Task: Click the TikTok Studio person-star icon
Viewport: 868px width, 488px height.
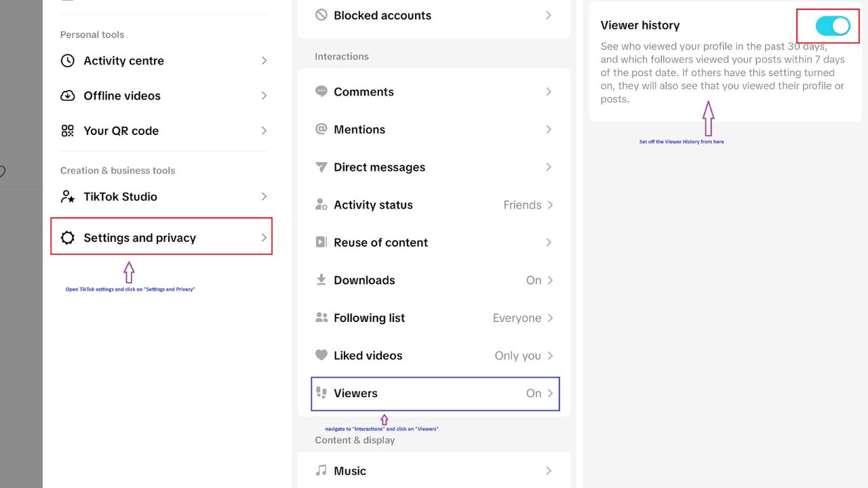Action: tap(68, 197)
